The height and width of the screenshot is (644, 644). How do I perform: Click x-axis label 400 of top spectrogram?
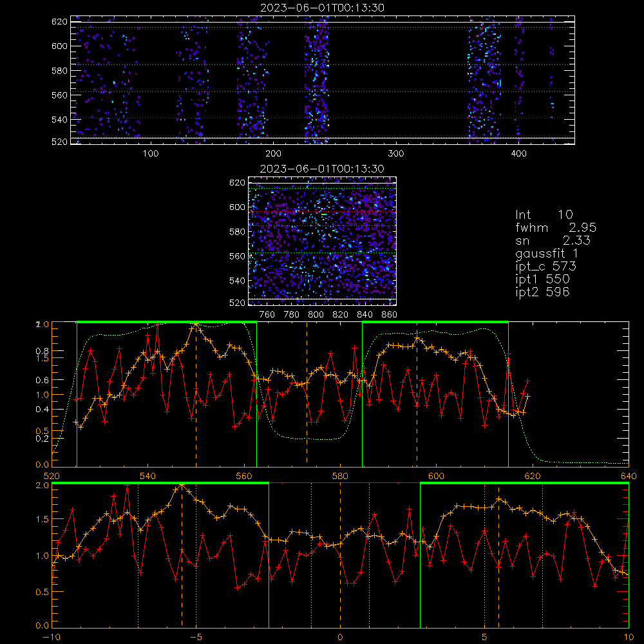(518, 154)
